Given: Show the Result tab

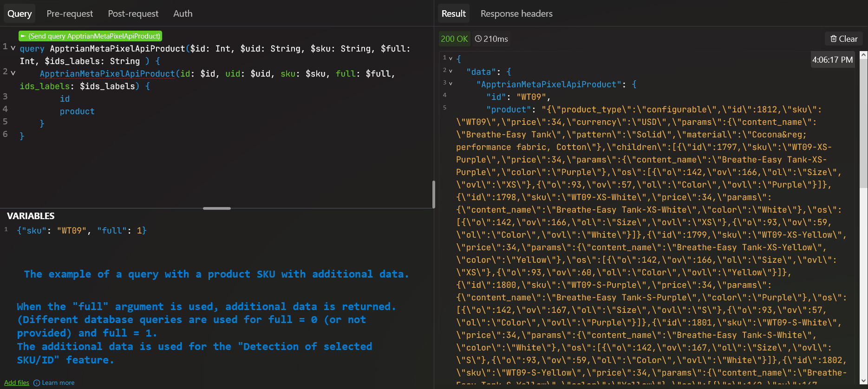Looking at the screenshot, I should 454,14.
